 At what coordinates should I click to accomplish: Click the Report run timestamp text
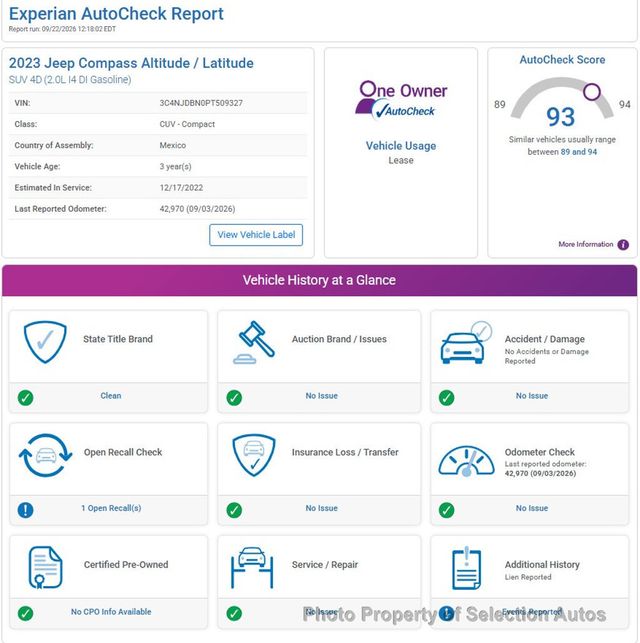point(62,29)
